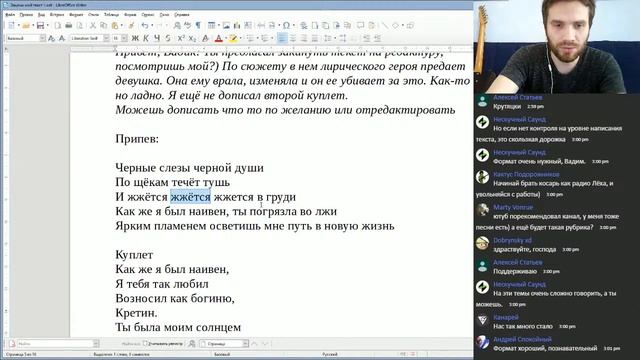Undo the last action
640x360 pixels.
click(145, 26)
